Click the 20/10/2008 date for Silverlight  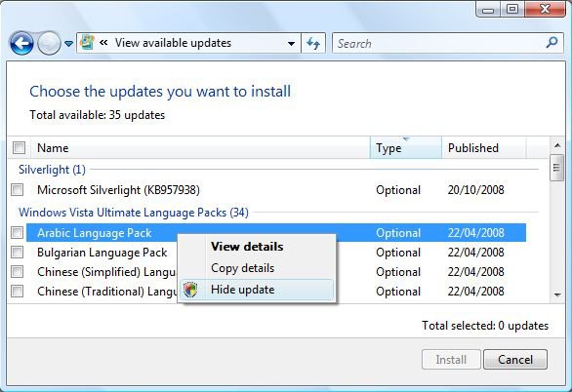pyautogui.click(x=476, y=190)
